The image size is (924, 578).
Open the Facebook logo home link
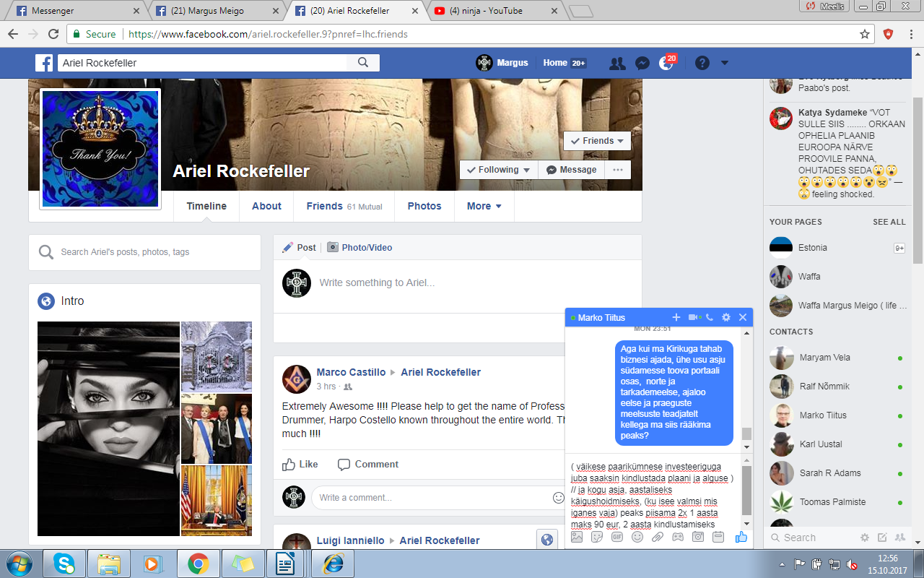pyautogui.click(x=45, y=63)
